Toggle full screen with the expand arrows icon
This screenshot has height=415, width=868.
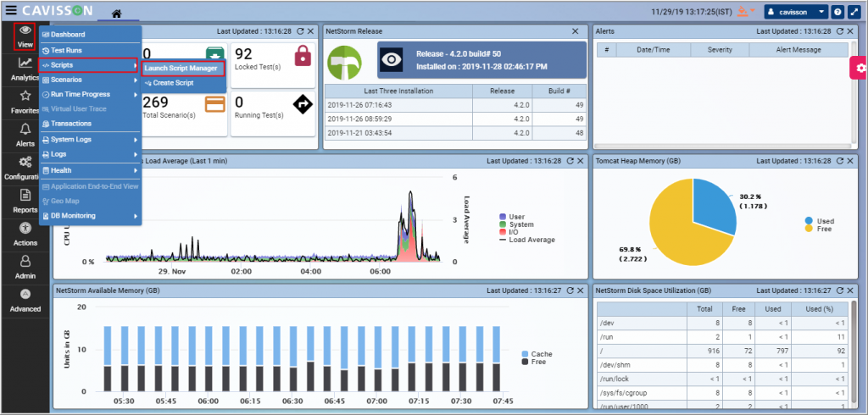[x=853, y=12]
